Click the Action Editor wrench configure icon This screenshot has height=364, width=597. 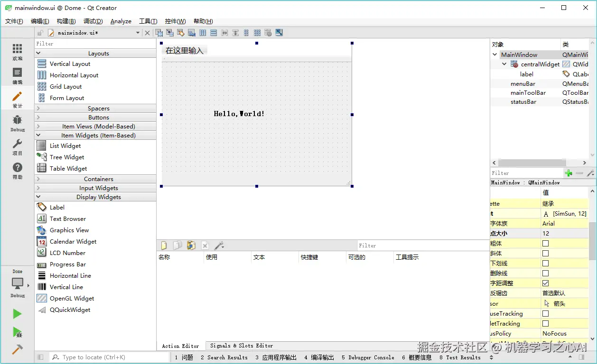tap(219, 246)
